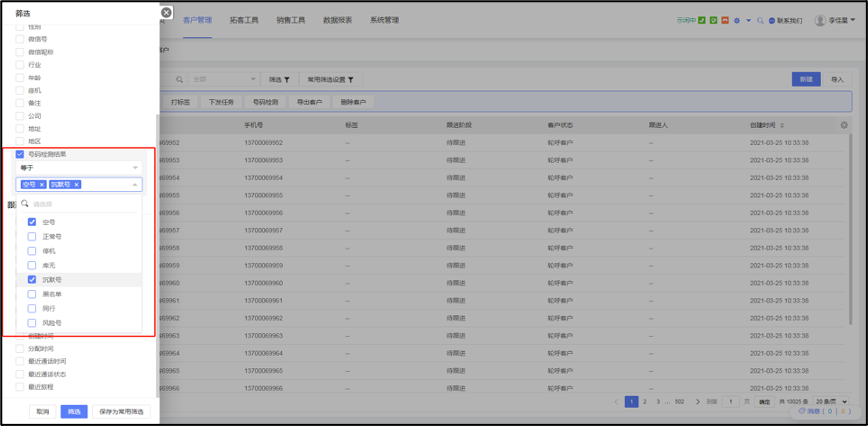
Task: Collapse the multi-select box with 空号 and 沉默号 tags
Action: (79, 184)
